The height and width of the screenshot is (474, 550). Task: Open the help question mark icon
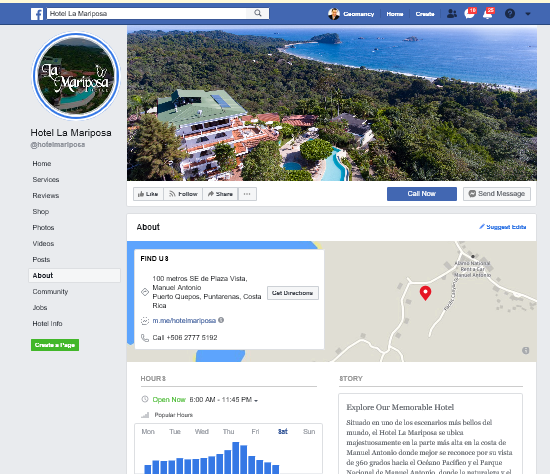[x=510, y=14]
